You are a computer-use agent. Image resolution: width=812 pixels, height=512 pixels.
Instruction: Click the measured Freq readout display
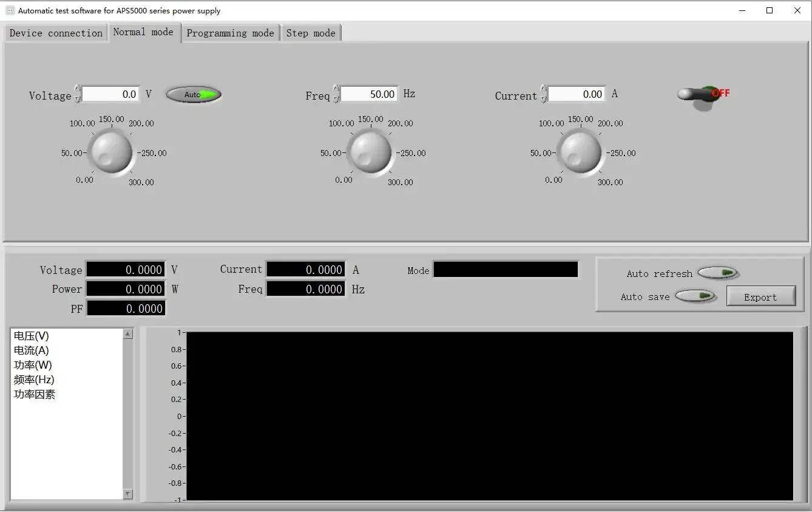pos(306,289)
